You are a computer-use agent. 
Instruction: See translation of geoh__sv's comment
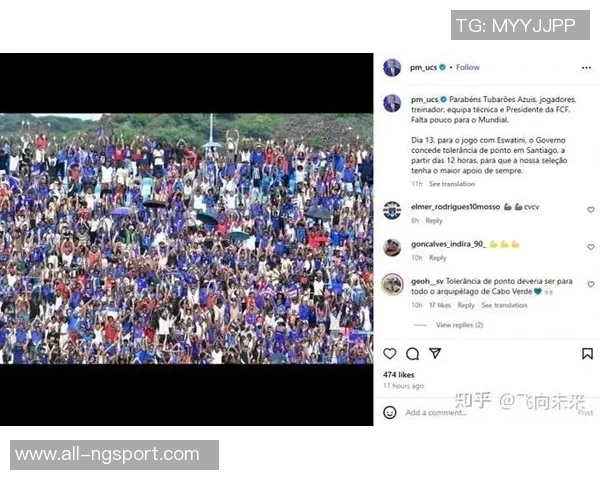pos(504,305)
